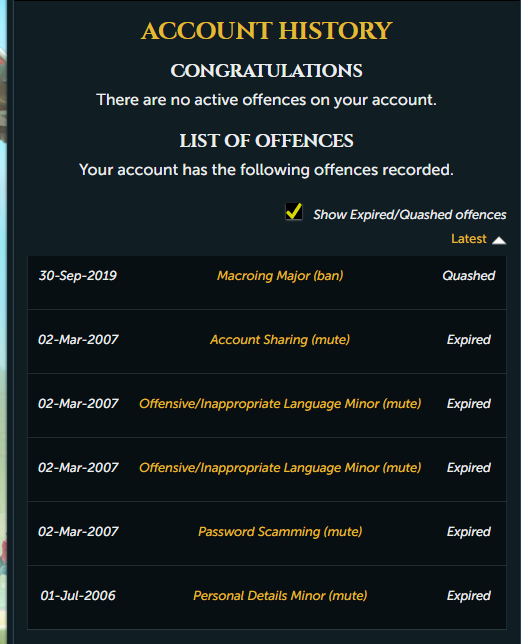Viewport: 521px width, 644px height.
Task: Select the 30-Sep-2019 offence row date
Action: (78, 276)
